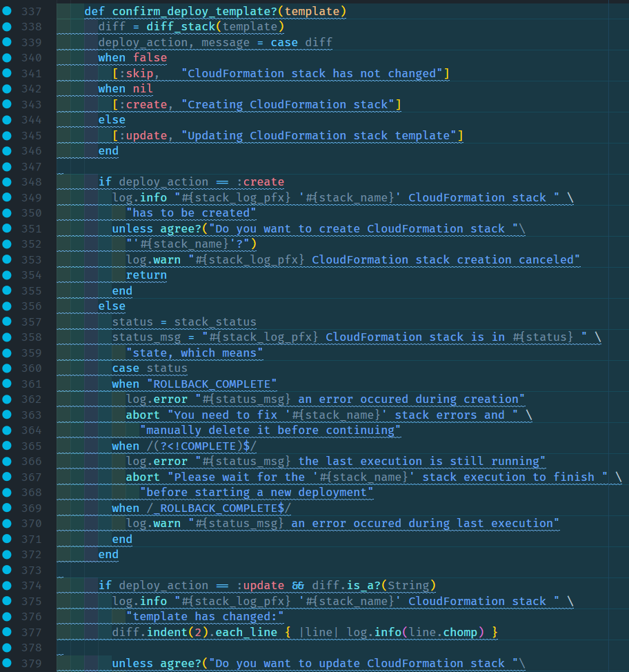Disable the breakpoint on line 356
Viewport: 629px width, 672px height.
pos(7,306)
